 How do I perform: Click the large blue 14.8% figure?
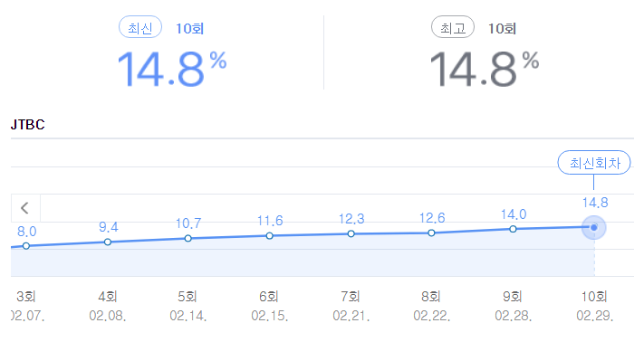click(172, 69)
